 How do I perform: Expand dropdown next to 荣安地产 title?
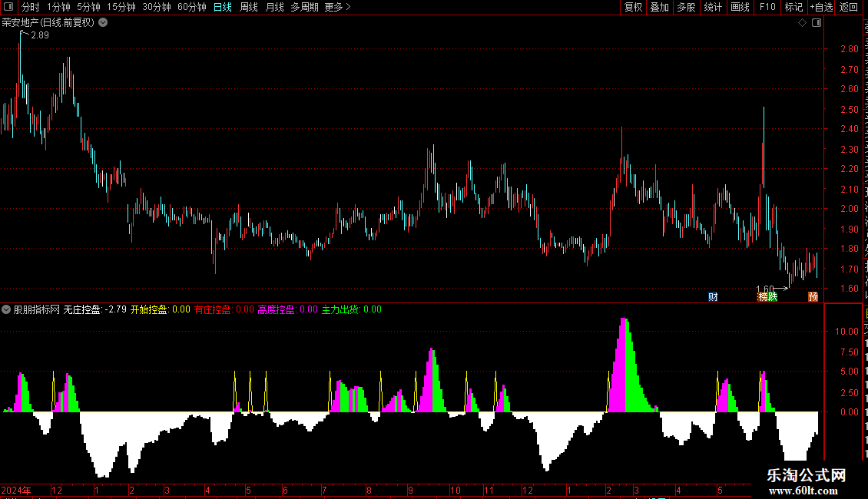pos(103,23)
